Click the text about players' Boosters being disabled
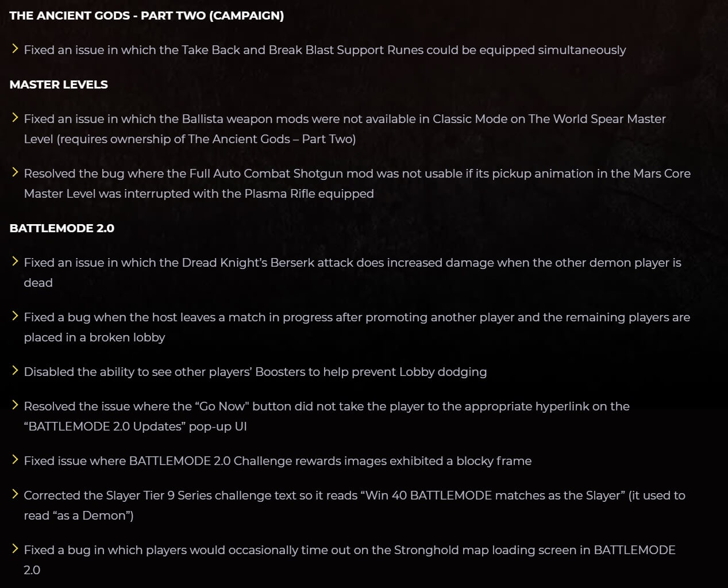Screen dimensions: 728x588 (x=255, y=372)
